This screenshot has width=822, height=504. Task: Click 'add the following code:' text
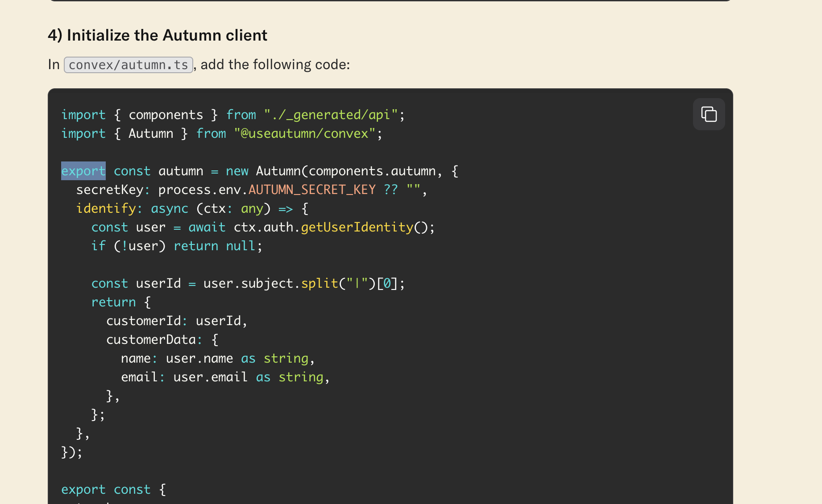pyautogui.click(x=275, y=65)
